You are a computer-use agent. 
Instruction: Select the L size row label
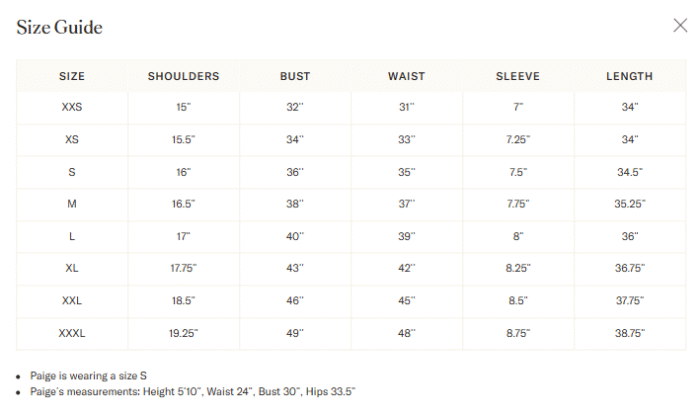coord(72,236)
